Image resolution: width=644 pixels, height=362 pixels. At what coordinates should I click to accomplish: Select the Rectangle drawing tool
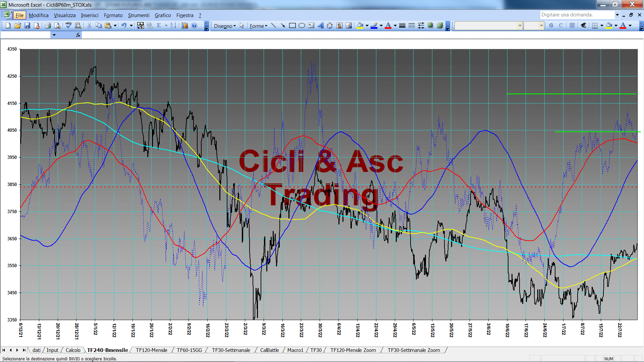coord(292,25)
